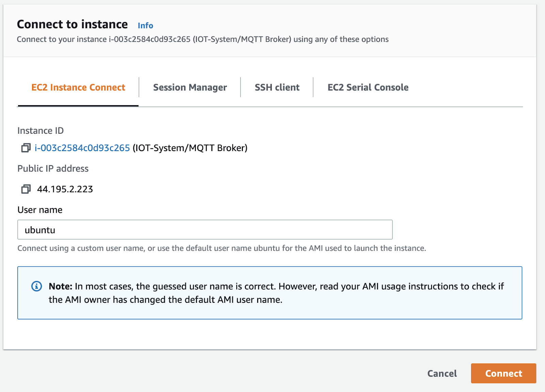Copy the public IP address
This screenshot has height=392, width=545.
26,189
